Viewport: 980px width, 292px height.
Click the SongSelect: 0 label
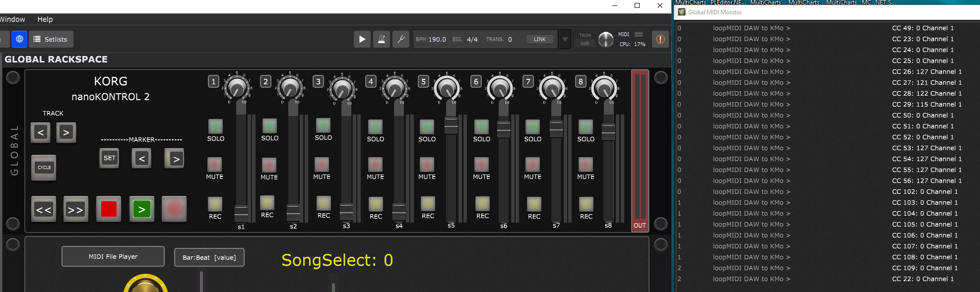tap(337, 260)
